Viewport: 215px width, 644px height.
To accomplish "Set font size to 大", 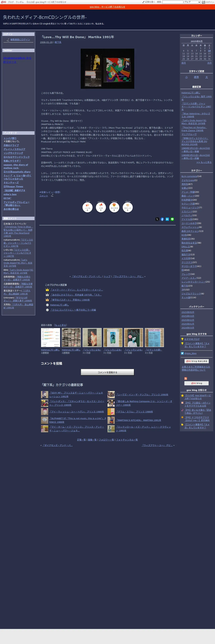I will pyautogui.click(x=206, y=77).
